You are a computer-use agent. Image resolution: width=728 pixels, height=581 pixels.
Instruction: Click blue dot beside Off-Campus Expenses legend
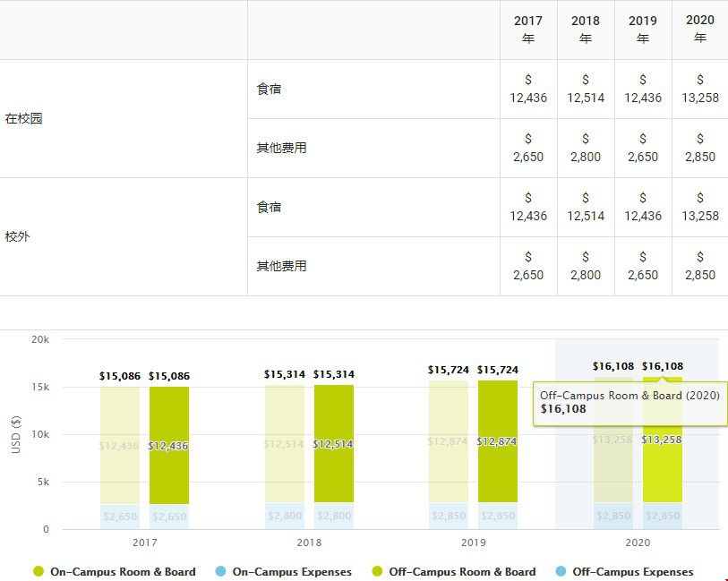click(x=561, y=571)
